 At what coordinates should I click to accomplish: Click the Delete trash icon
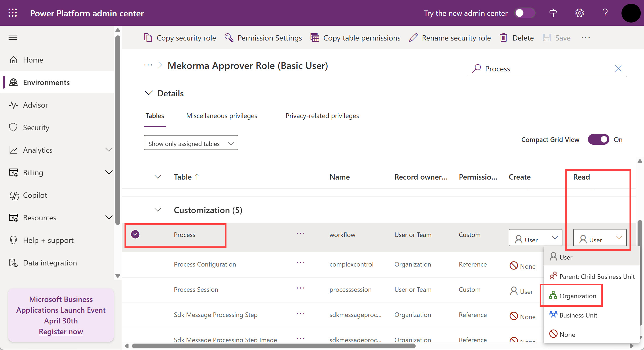click(x=504, y=38)
